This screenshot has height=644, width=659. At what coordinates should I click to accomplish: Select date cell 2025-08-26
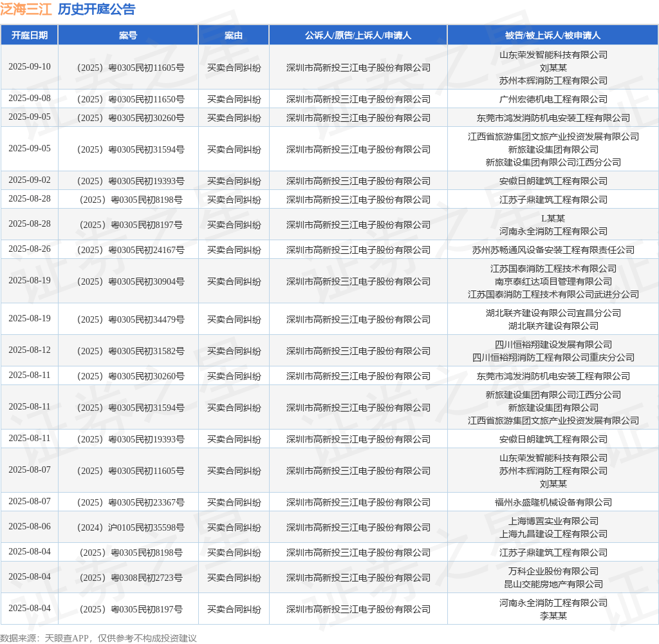coord(30,249)
